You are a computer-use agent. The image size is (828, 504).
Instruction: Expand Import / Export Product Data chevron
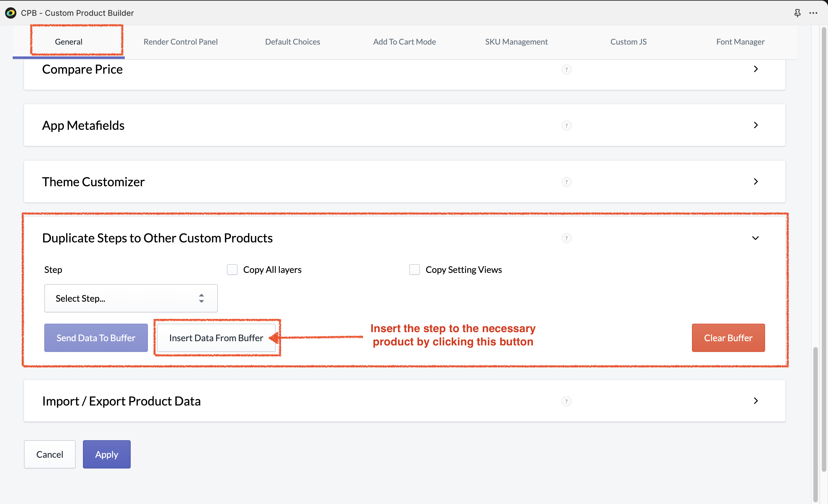[756, 401]
